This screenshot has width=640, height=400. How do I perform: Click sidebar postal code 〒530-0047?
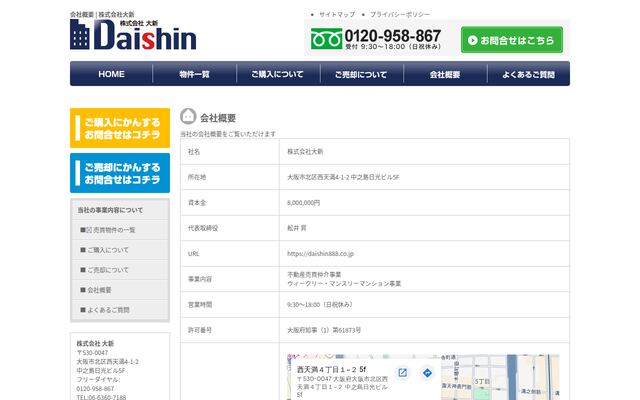92,353
